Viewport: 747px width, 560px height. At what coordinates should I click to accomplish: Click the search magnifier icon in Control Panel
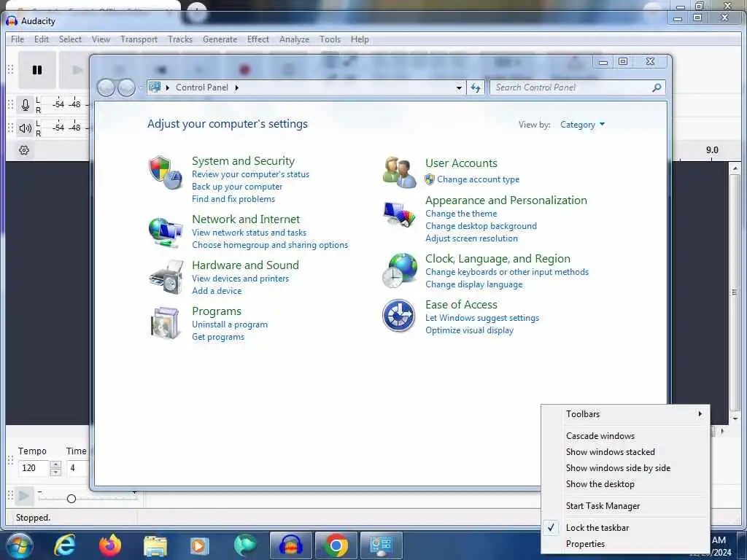657,87
